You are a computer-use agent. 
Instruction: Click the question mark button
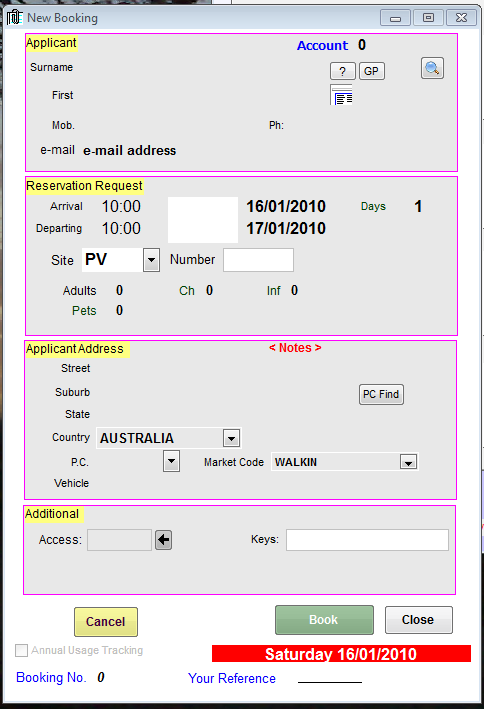(x=342, y=71)
